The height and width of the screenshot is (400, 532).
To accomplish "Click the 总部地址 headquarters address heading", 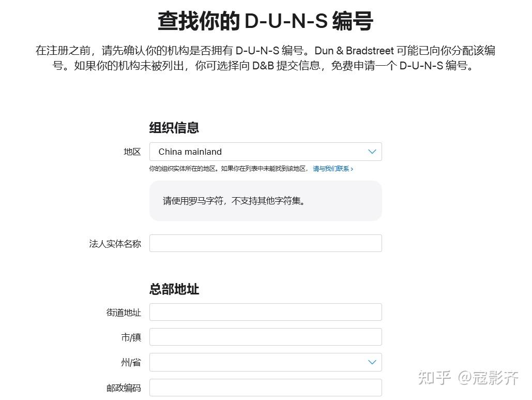I will point(173,289).
